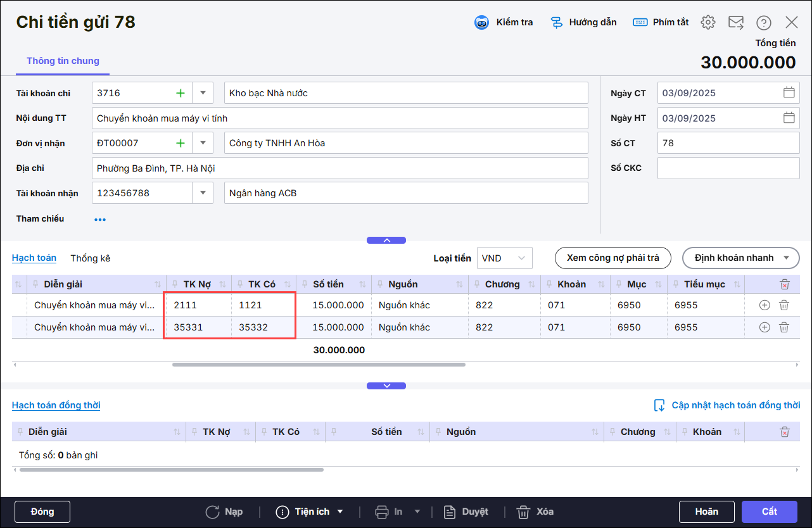812x528 pixels.
Task: Click the Tham chiếu three-dots icon
Action: coord(100,219)
